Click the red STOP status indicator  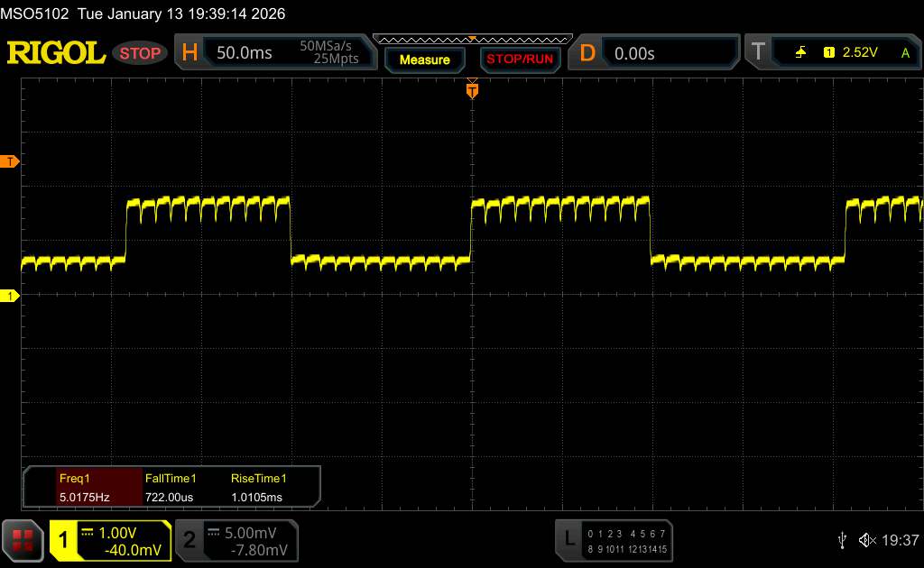tap(140, 53)
